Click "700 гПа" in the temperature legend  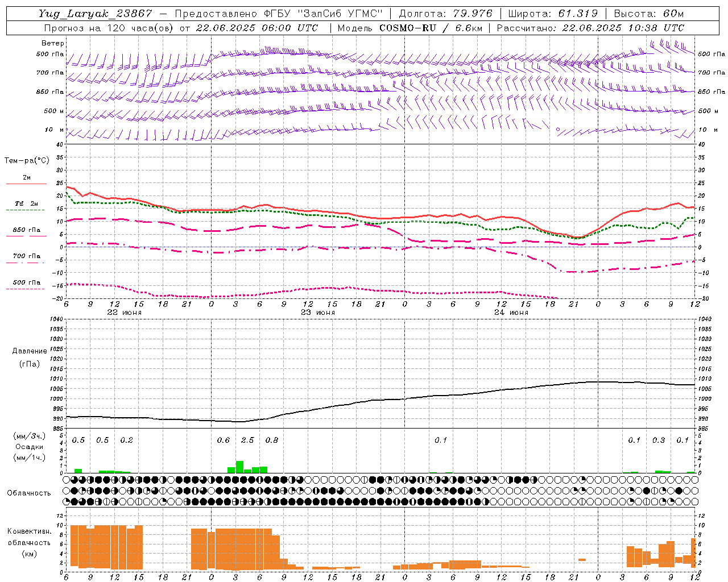click(27, 256)
